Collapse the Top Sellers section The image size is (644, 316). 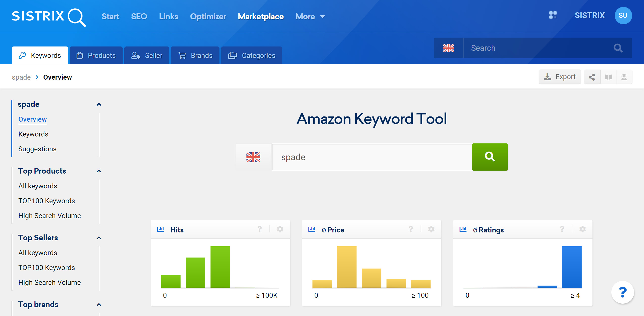point(99,238)
